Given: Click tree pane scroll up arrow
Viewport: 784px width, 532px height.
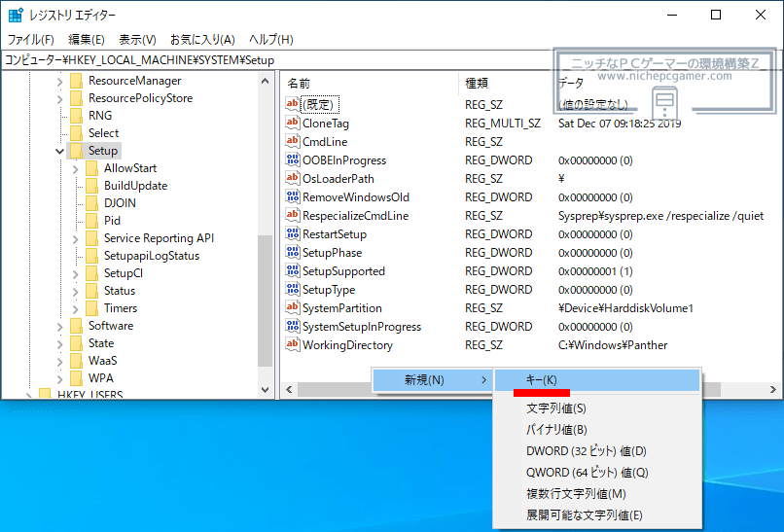Looking at the screenshot, I should tap(265, 81).
